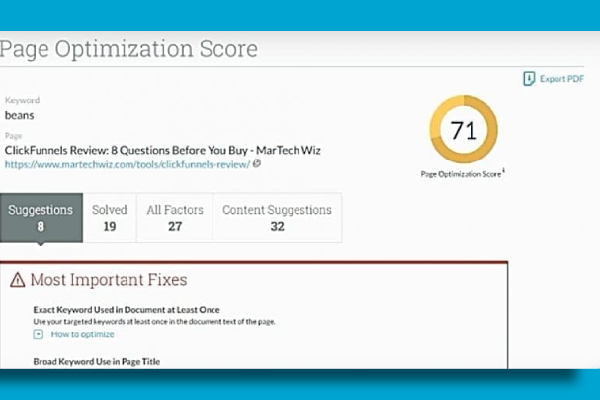Click the Most Important Fixes heading
600x400 pixels.
tap(109, 280)
